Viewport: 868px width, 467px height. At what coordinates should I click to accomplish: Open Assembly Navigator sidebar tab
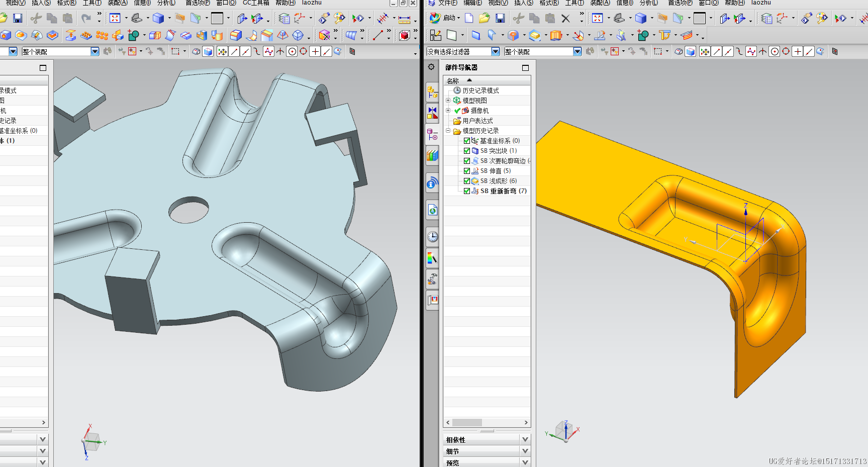[432, 92]
